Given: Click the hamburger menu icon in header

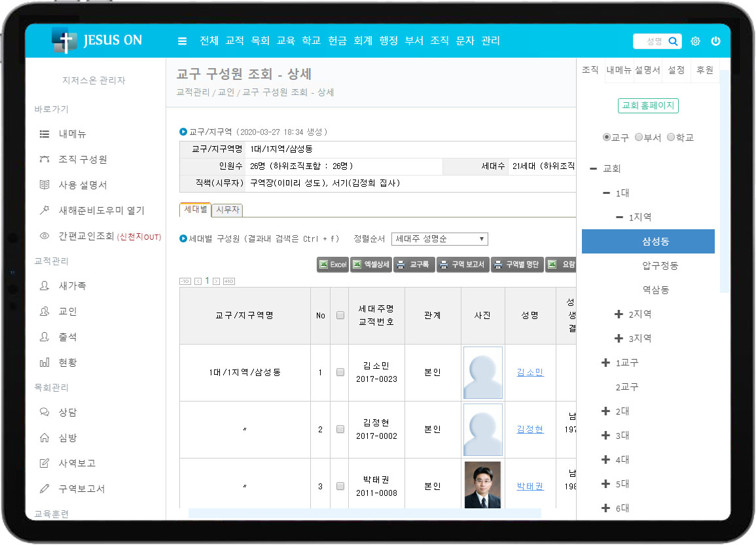Looking at the screenshot, I should click(182, 41).
